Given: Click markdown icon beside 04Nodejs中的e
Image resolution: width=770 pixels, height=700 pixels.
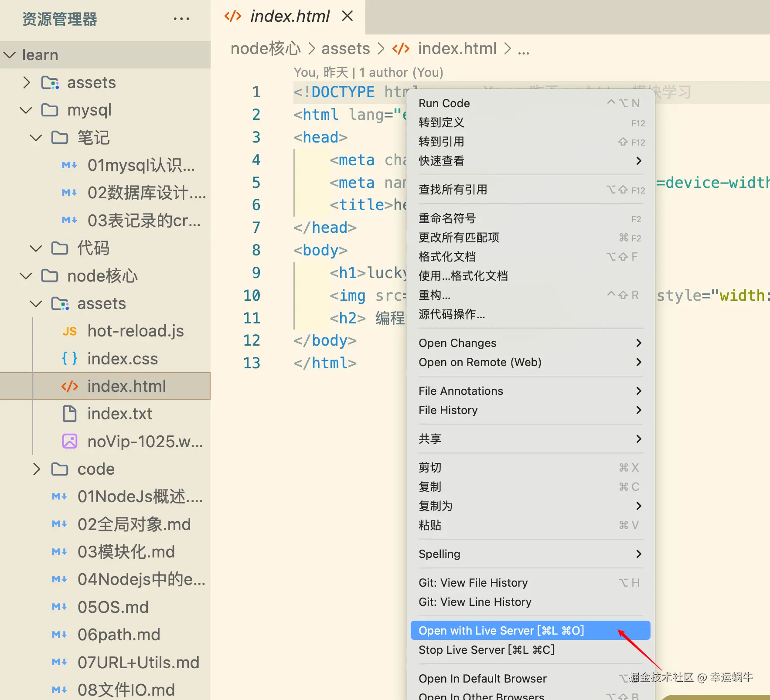Looking at the screenshot, I should [60, 579].
